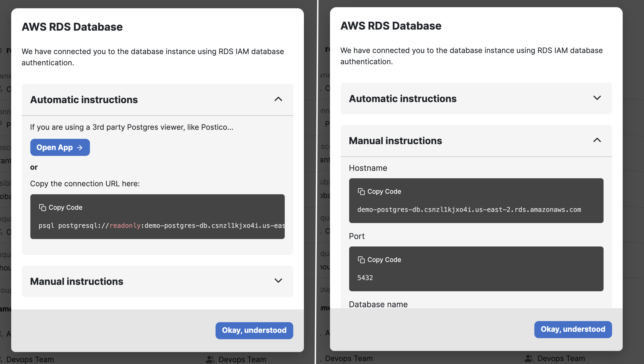The width and height of the screenshot is (644, 364).
Task: Click the 5432 port value
Action: pos(365,278)
